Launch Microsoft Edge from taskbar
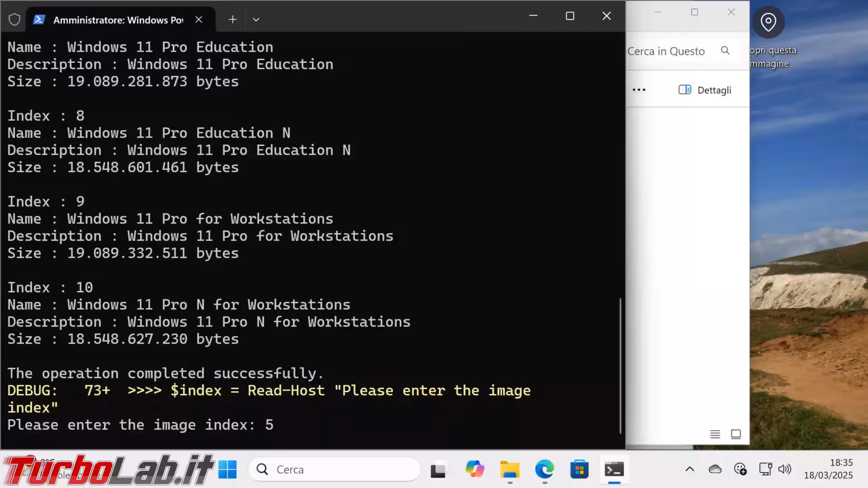The width and height of the screenshot is (868, 488). 544,469
